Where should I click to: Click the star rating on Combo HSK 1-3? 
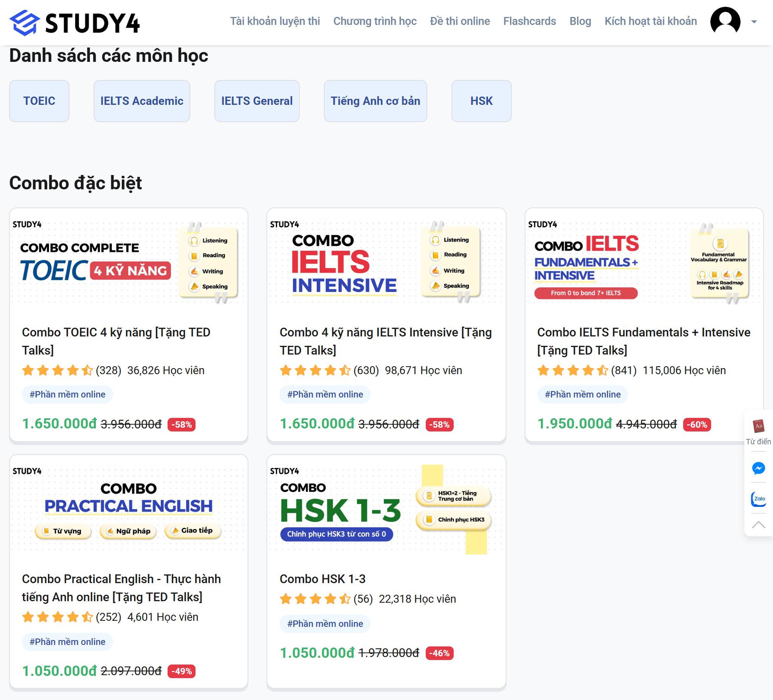point(315,599)
